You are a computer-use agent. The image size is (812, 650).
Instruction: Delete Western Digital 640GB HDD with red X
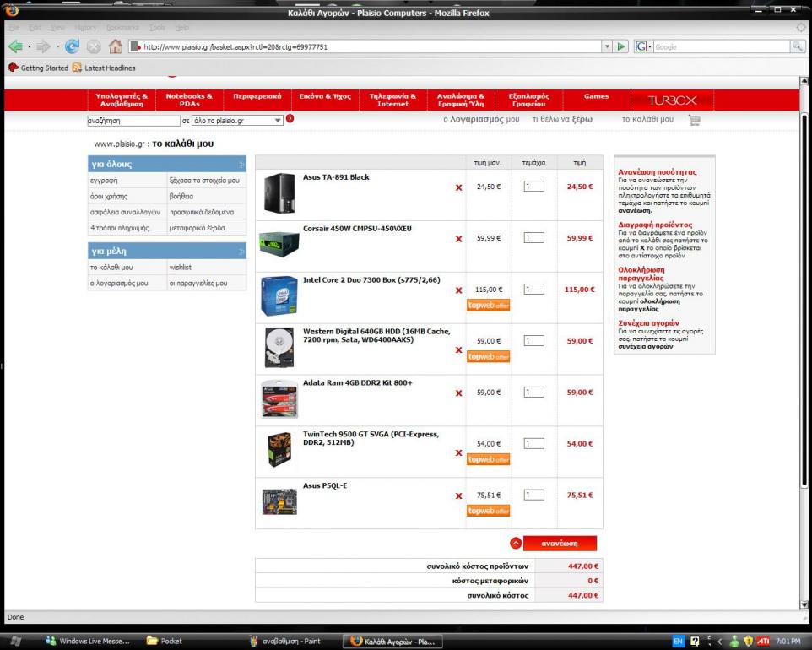459,350
